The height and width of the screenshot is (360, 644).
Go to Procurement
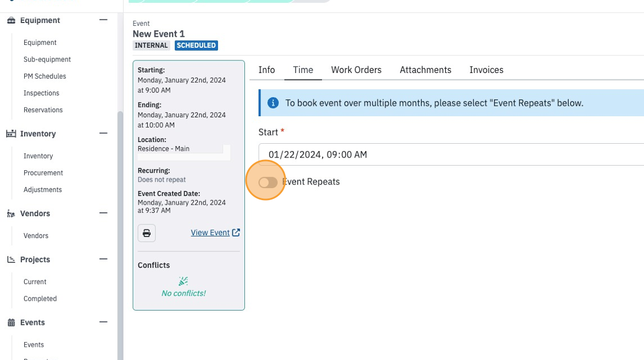43,173
